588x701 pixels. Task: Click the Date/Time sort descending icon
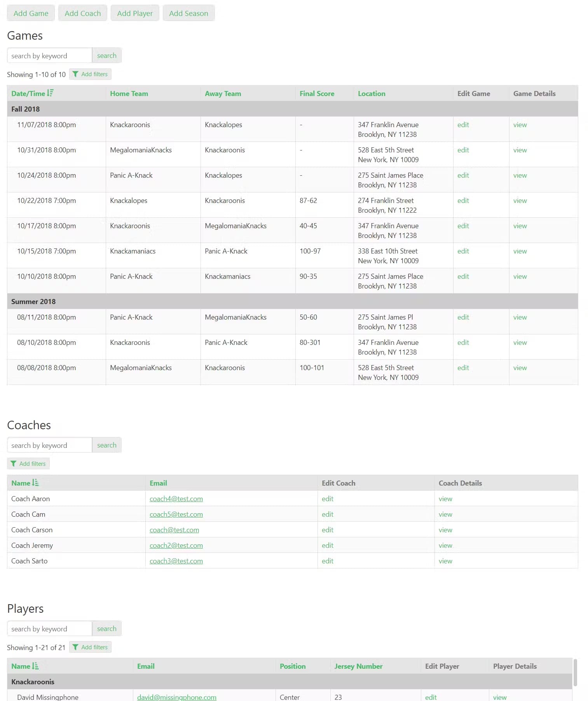pos(50,93)
